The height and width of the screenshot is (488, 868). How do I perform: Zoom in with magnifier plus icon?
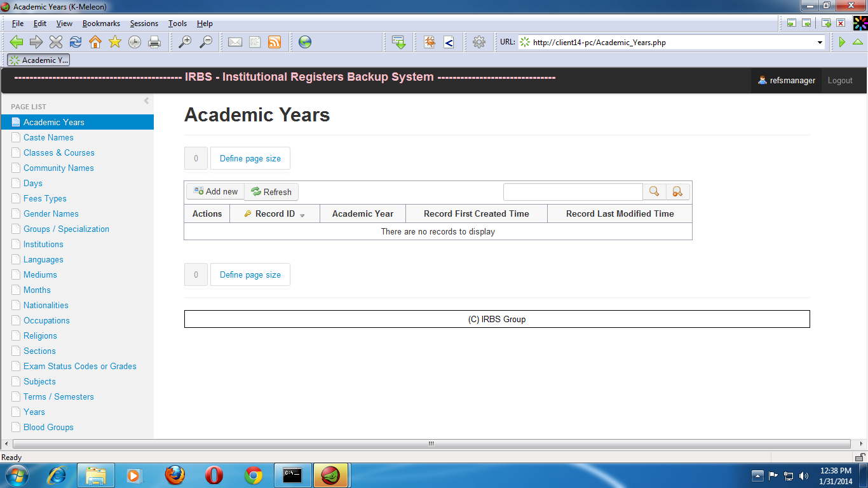point(185,43)
